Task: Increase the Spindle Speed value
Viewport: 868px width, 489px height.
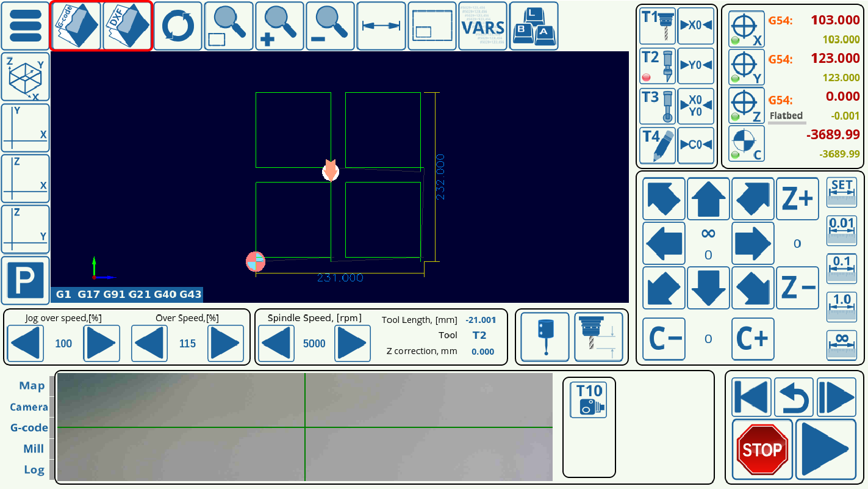Action: [353, 344]
